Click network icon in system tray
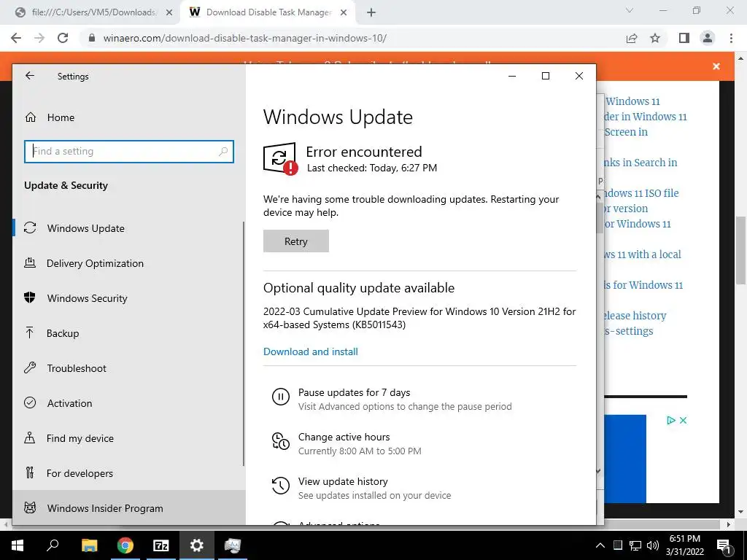747x560 pixels. 635,545
